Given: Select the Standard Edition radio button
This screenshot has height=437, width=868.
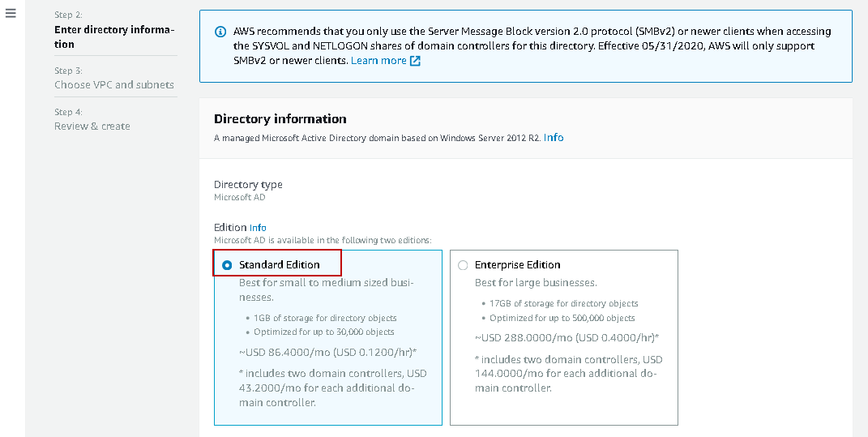Looking at the screenshot, I should 227,265.
